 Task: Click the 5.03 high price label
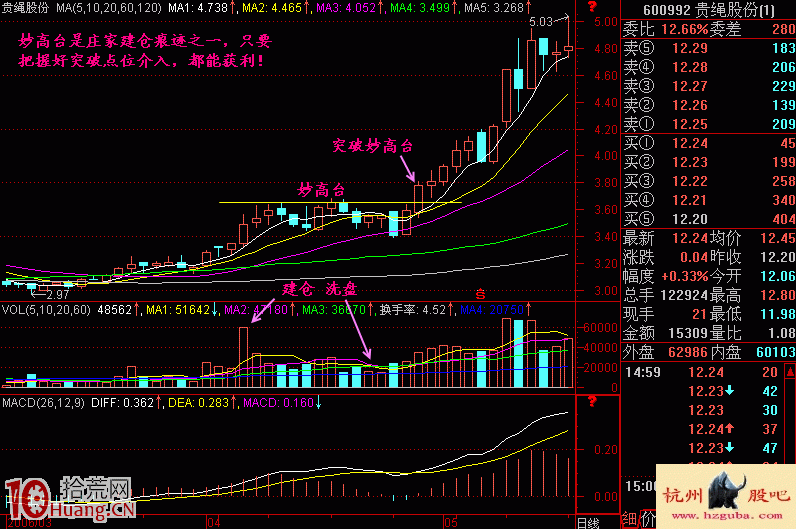pos(541,22)
